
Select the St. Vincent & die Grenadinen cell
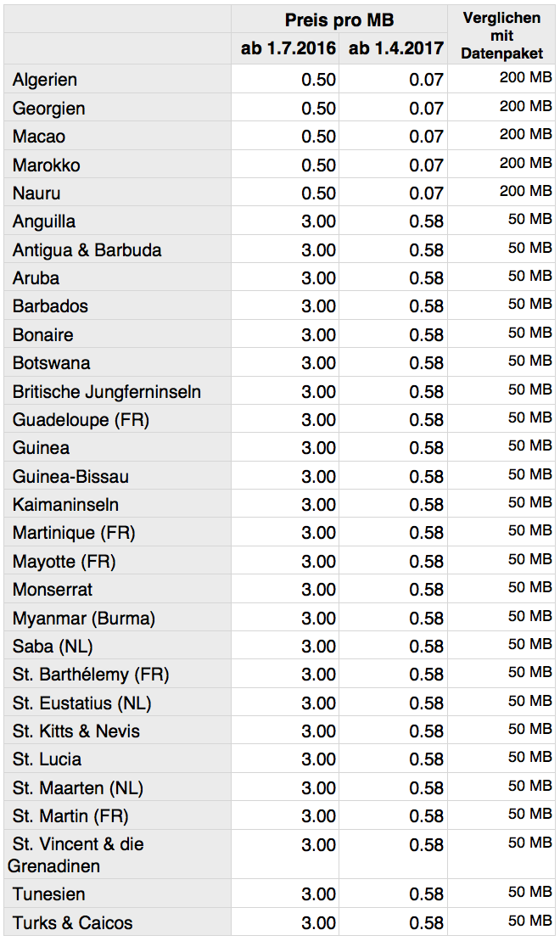[78, 854]
